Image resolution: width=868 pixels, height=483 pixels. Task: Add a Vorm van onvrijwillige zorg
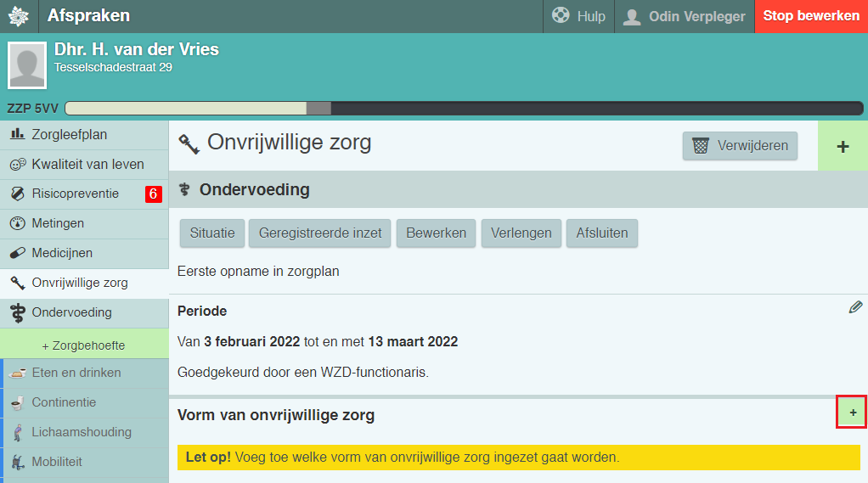pos(852,413)
